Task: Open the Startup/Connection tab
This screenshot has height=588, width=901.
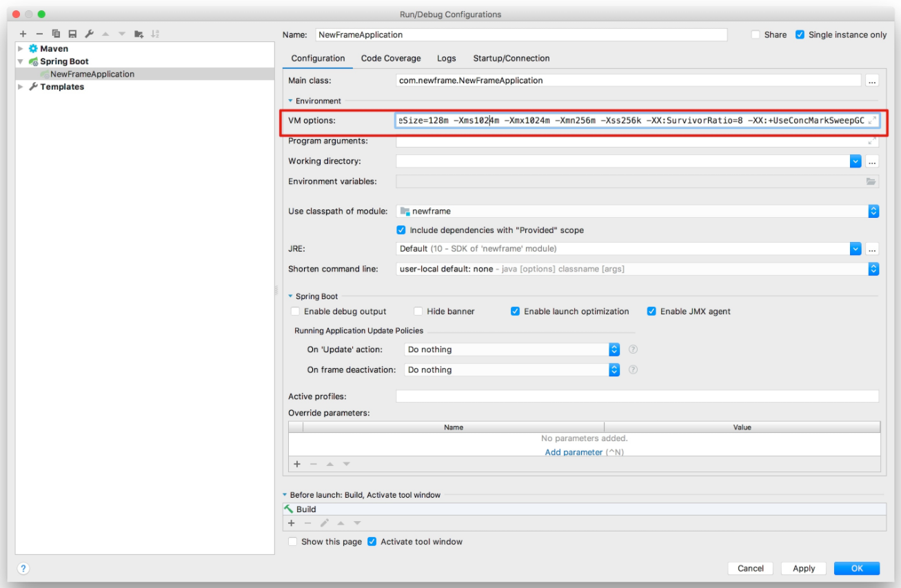Action: [512, 59]
